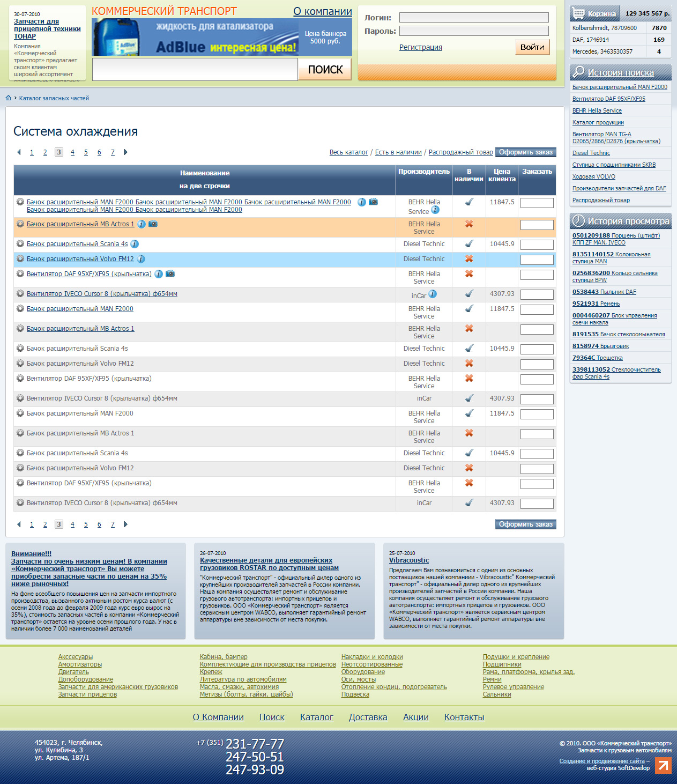
Task: Click info icon next to inCar manufacturer
Action: (x=433, y=294)
